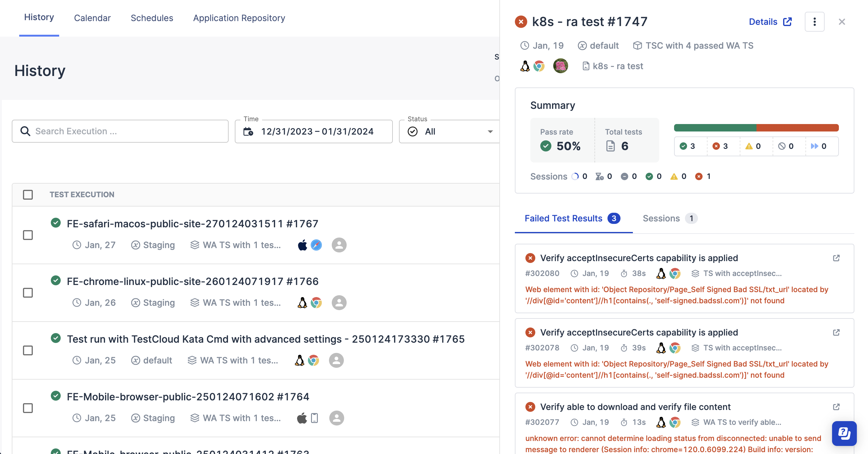Open the Details link for k8s - ra test
Viewport: 868px width, 454px height.
tap(770, 22)
